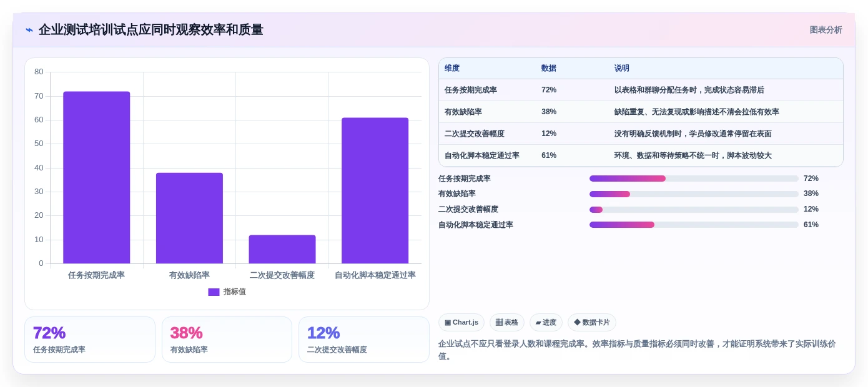Click description 没有明确反馈机制时
This screenshot has width=868, height=387.
click(693, 134)
